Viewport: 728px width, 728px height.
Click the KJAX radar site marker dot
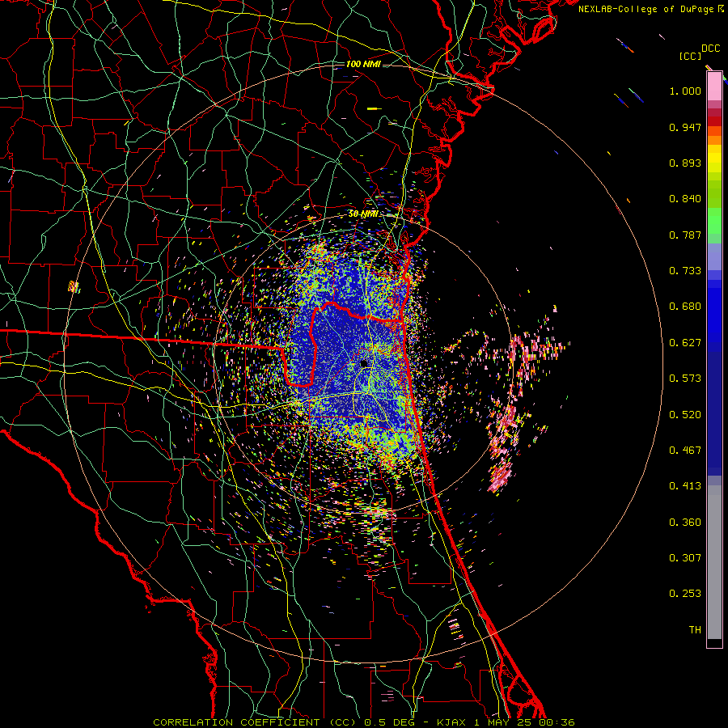[x=365, y=363]
